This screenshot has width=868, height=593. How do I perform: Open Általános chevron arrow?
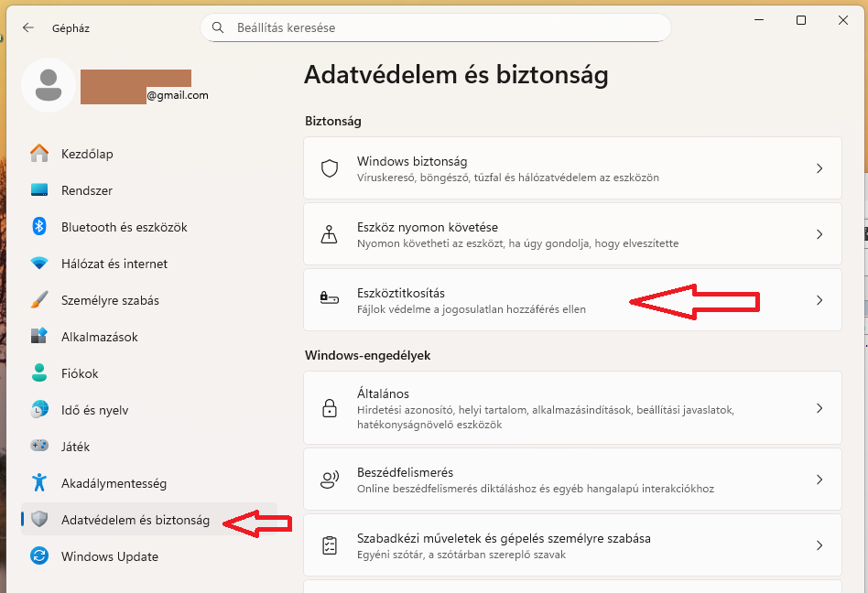(x=819, y=408)
